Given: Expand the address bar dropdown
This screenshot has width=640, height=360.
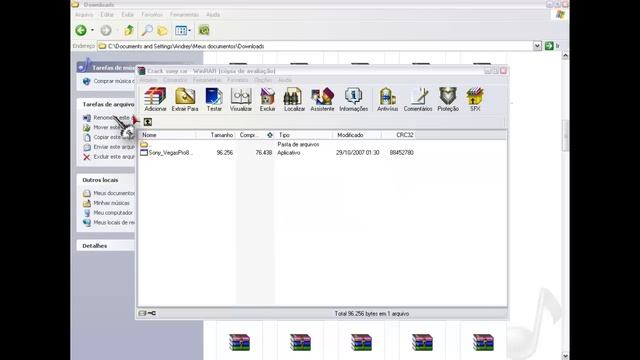Looking at the screenshot, I should [537, 46].
